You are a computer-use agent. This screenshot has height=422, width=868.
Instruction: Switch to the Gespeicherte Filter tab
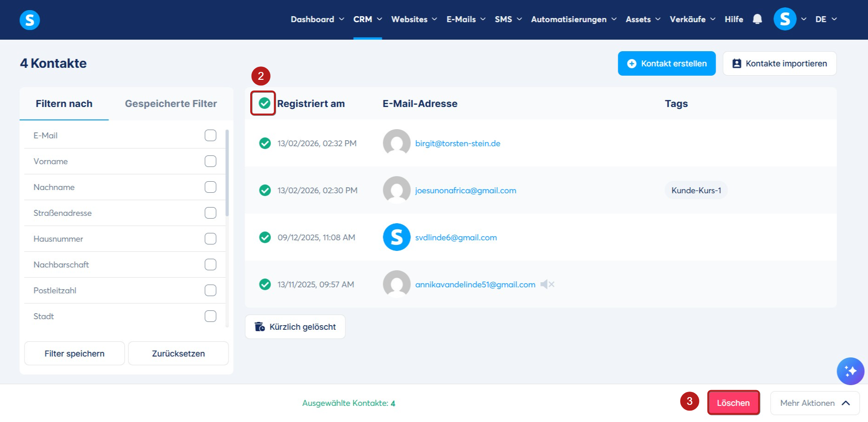coord(171,104)
